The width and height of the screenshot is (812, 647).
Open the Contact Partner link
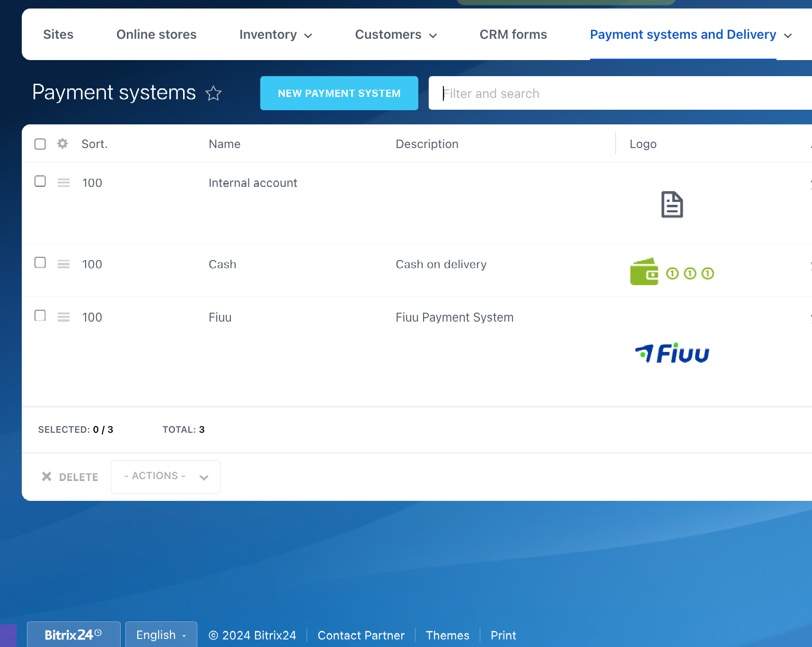[361, 635]
